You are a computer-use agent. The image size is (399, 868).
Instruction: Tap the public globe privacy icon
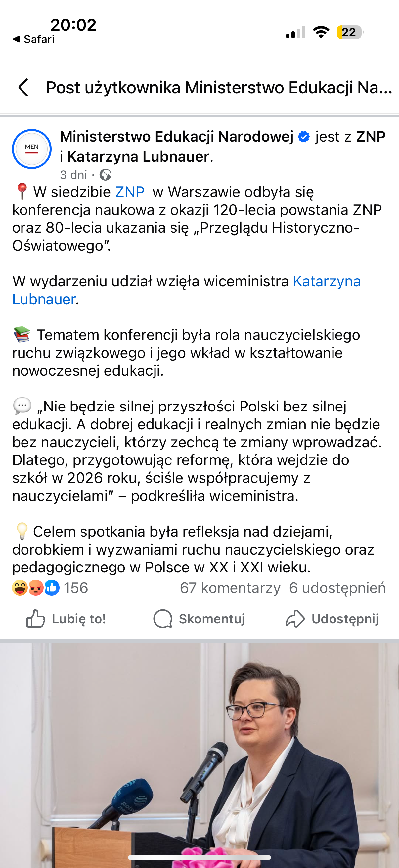106,175
